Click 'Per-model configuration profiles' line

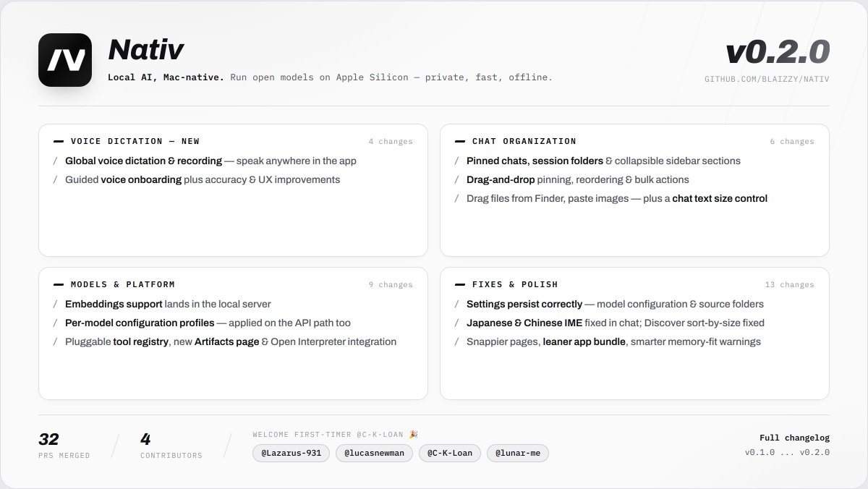pos(208,323)
